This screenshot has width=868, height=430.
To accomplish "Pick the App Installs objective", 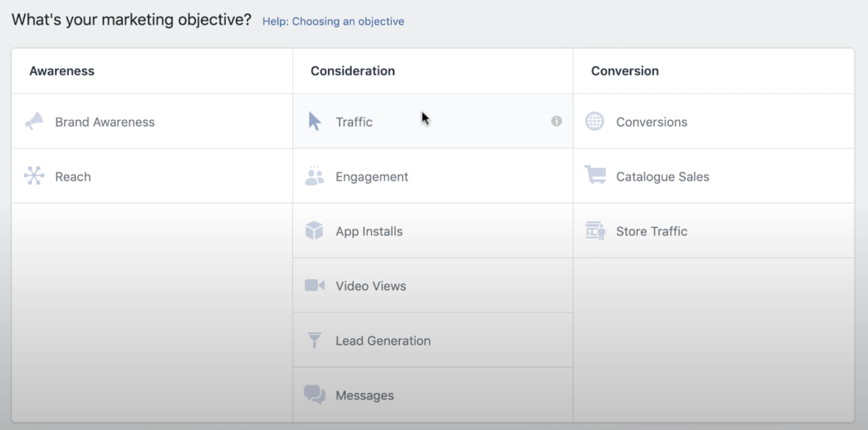I will coord(433,231).
